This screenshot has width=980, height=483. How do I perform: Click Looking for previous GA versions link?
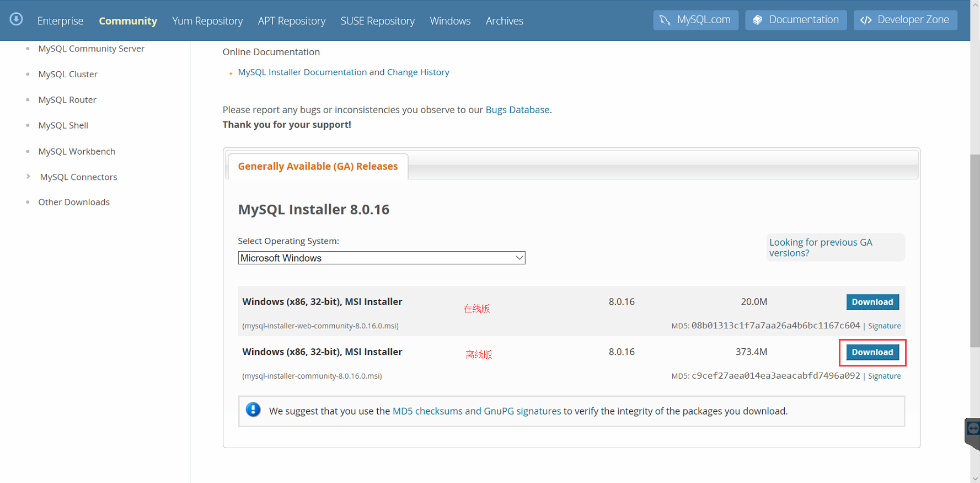pos(821,247)
